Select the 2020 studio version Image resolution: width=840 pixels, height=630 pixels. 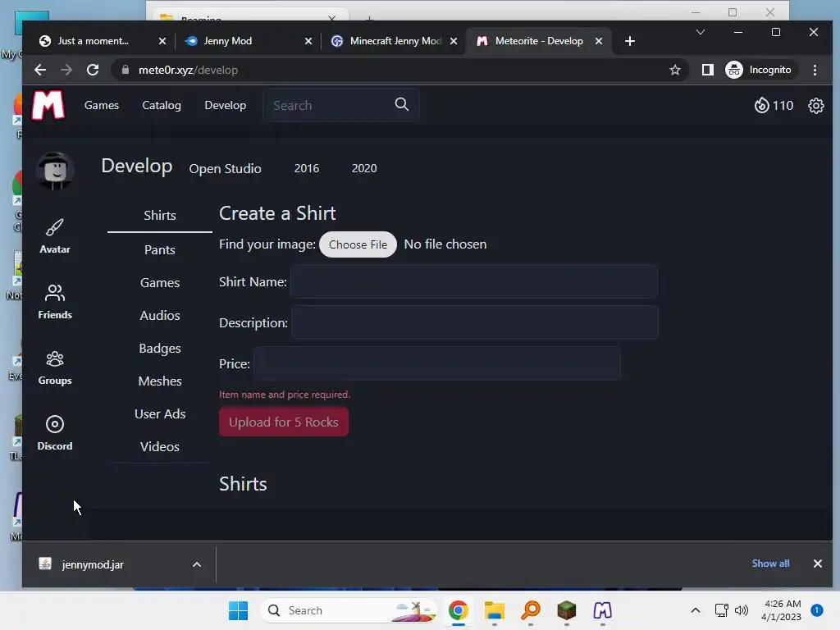[364, 168]
